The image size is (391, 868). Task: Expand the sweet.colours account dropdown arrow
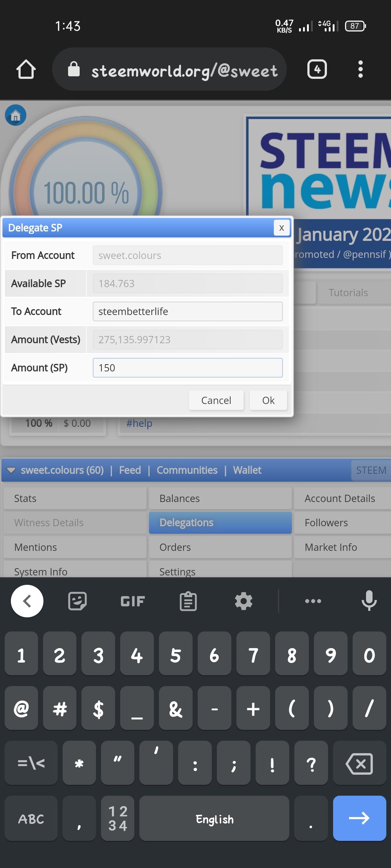pos(11,470)
